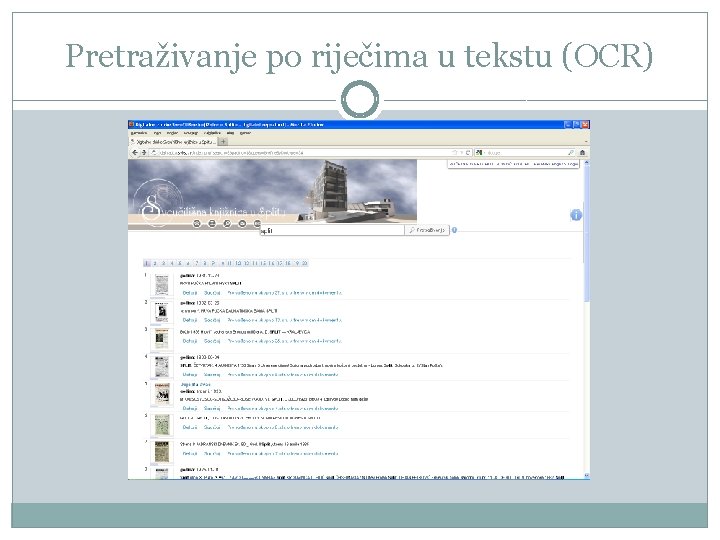
Task: Click the page's vertical scrollbar
Action: (x=586, y=319)
